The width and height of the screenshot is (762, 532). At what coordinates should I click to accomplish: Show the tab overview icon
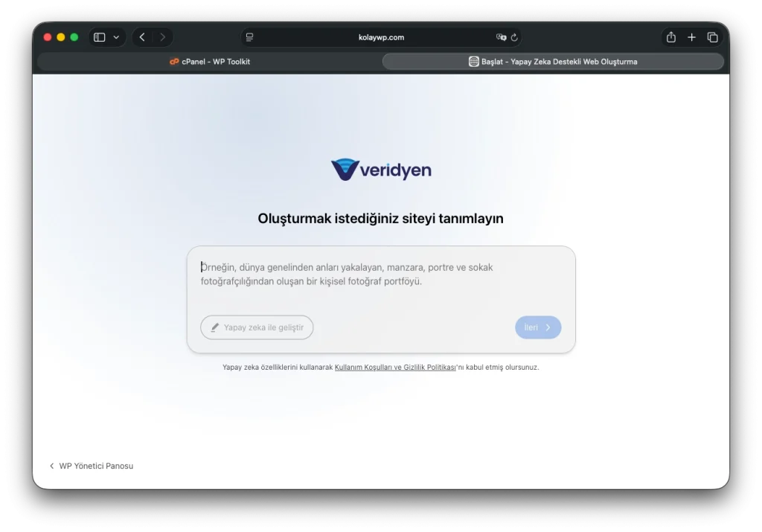pyautogui.click(x=712, y=37)
